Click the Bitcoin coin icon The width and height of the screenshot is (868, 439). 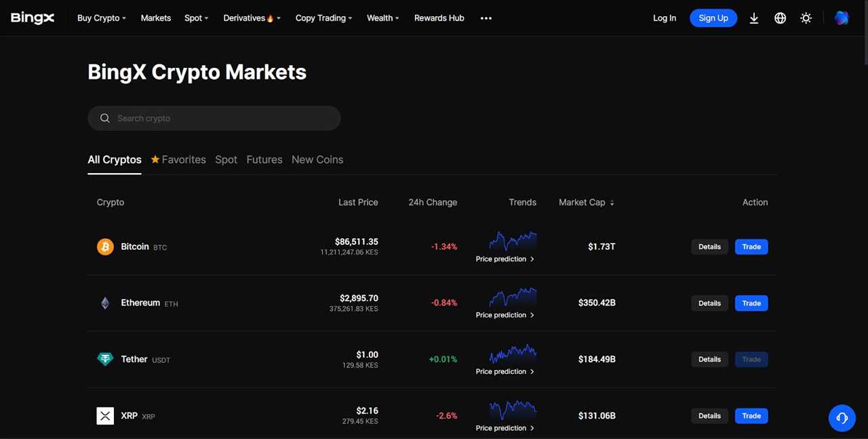pos(105,246)
